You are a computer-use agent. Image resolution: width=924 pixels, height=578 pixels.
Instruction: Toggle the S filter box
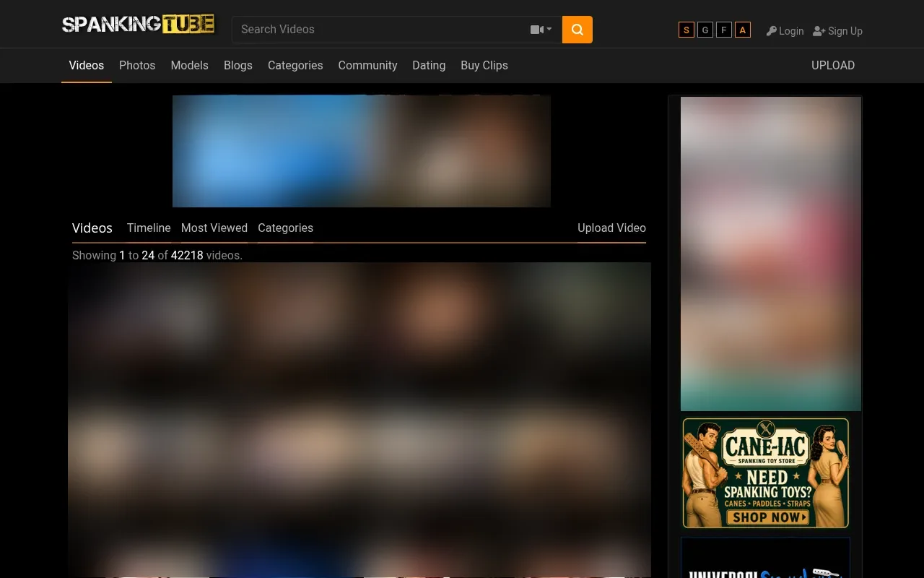coord(687,30)
